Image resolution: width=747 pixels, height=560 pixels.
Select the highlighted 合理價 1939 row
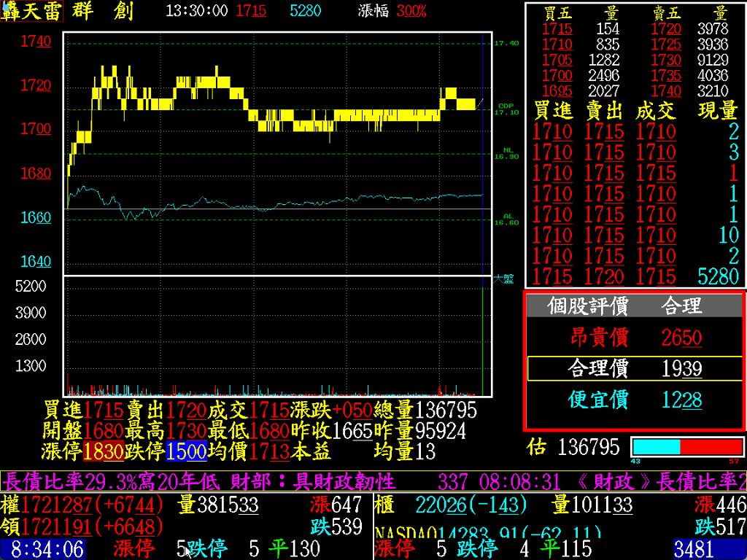pyautogui.click(x=633, y=369)
